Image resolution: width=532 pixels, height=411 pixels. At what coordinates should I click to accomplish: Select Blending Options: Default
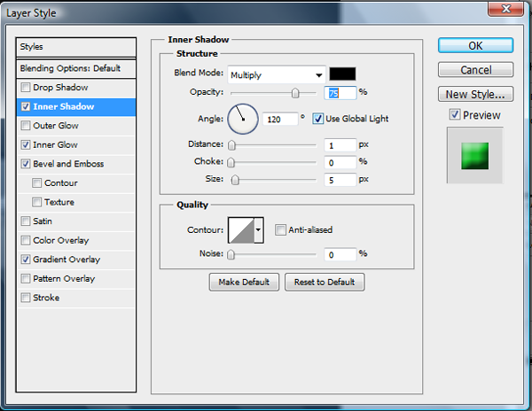click(76, 68)
